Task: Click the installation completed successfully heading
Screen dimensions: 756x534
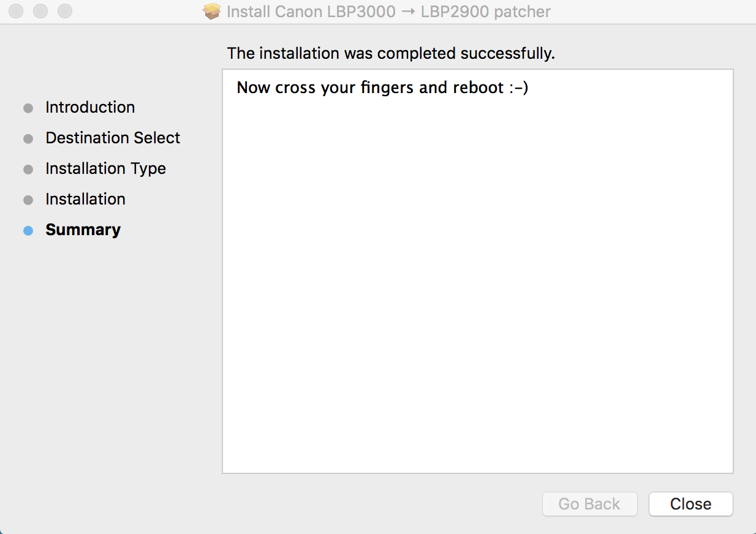Action: (x=391, y=53)
